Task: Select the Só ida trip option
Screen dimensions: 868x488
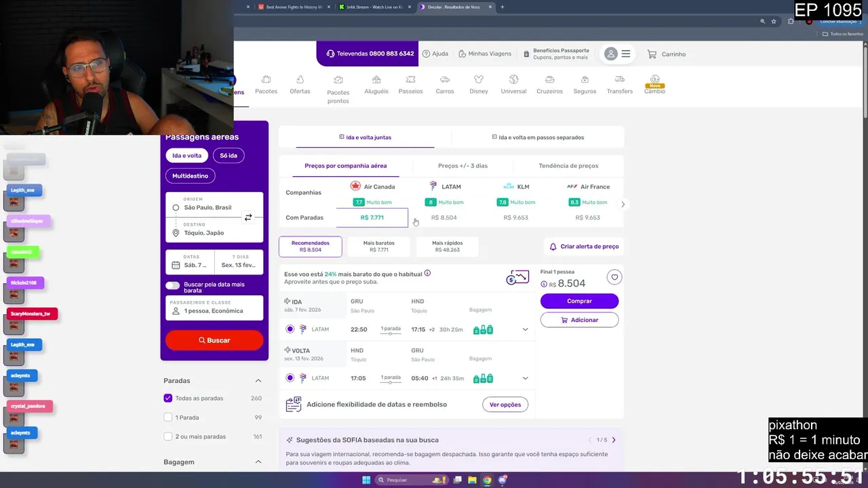Action: coord(229,156)
